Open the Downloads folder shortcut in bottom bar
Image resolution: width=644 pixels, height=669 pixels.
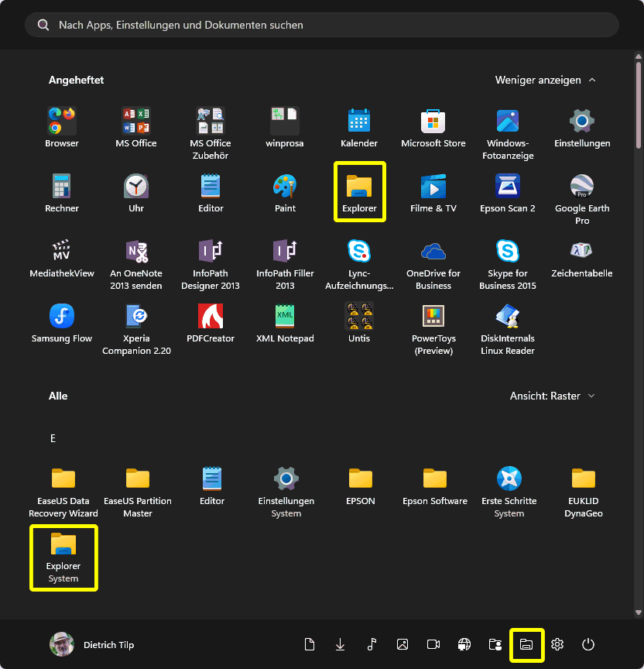pos(341,644)
